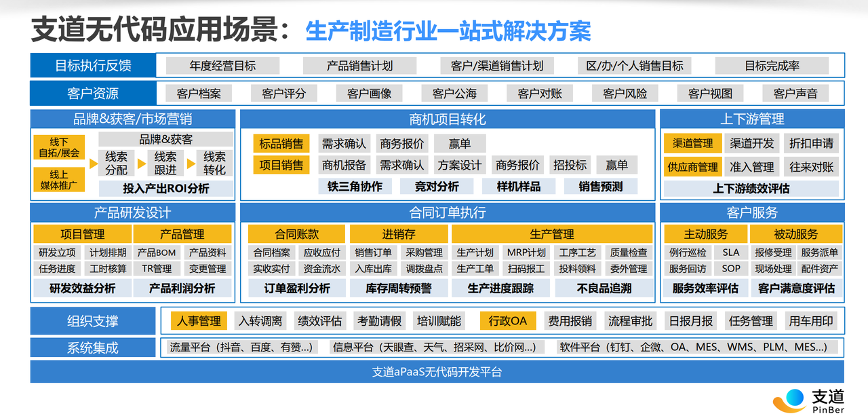Click the arrow between 线索分配 and 线索跟进

[141, 164]
